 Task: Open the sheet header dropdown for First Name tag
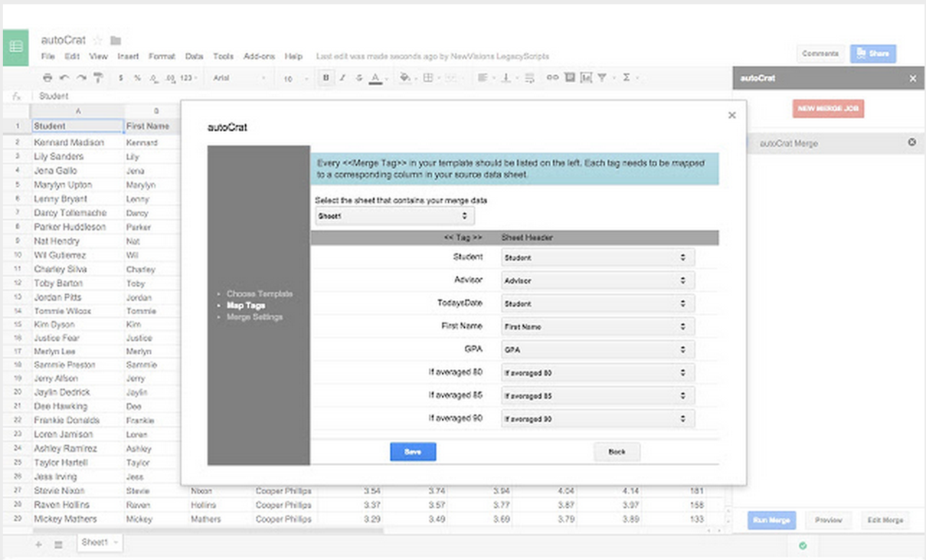point(598,326)
